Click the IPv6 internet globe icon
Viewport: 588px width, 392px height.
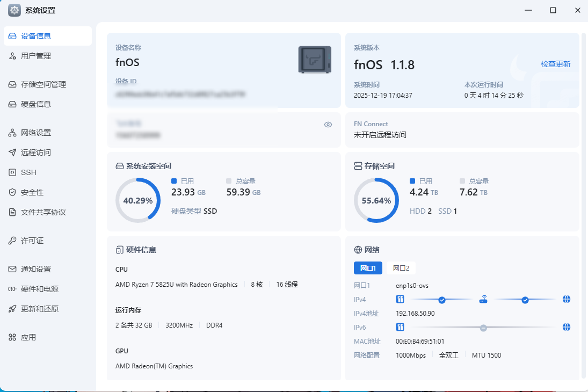pos(566,327)
